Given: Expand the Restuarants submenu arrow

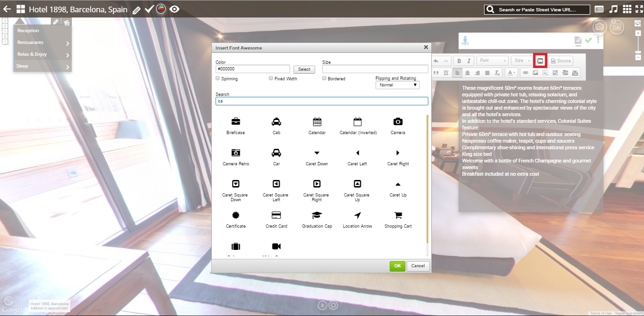Looking at the screenshot, I should pyautogui.click(x=67, y=43).
